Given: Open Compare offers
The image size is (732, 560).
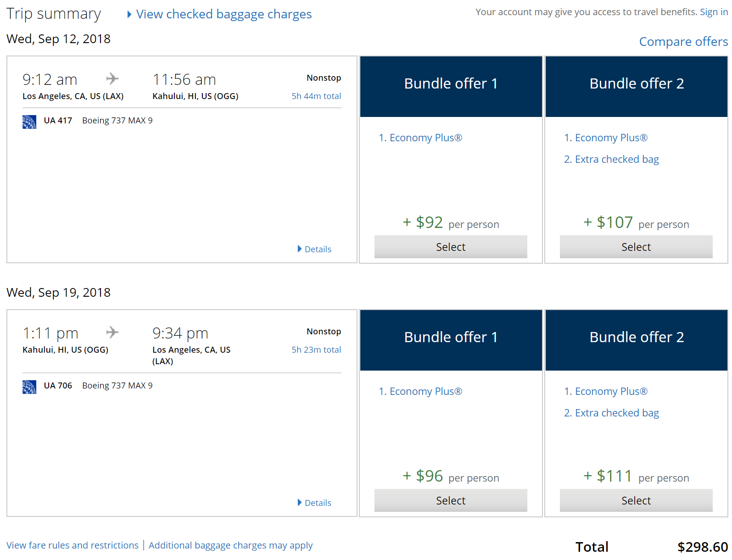Looking at the screenshot, I should 683,42.
